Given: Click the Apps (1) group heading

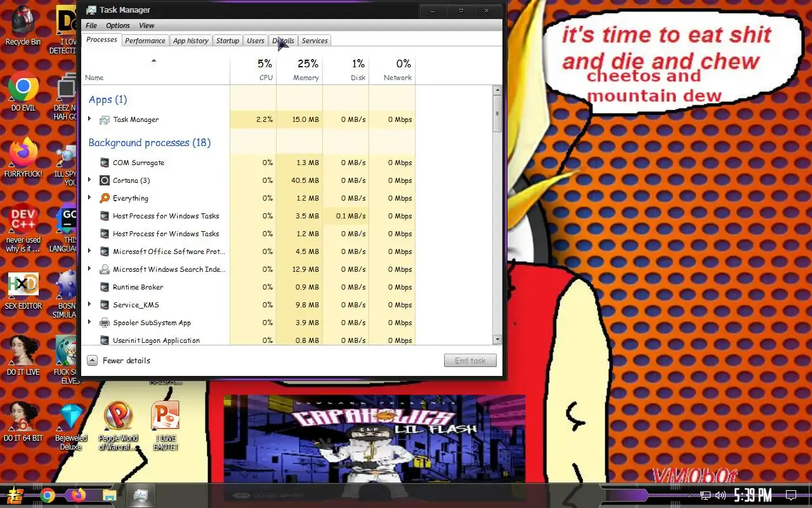Looking at the screenshot, I should 107,99.
